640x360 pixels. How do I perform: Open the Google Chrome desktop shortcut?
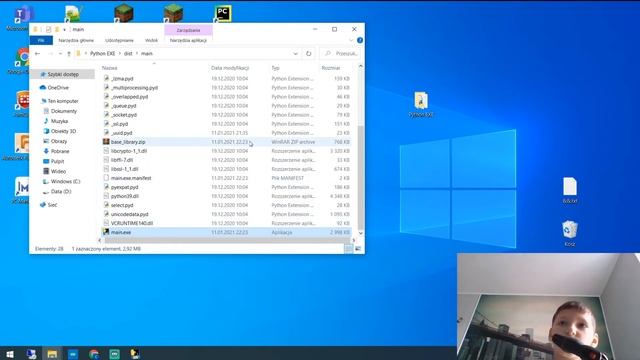click(x=22, y=58)
